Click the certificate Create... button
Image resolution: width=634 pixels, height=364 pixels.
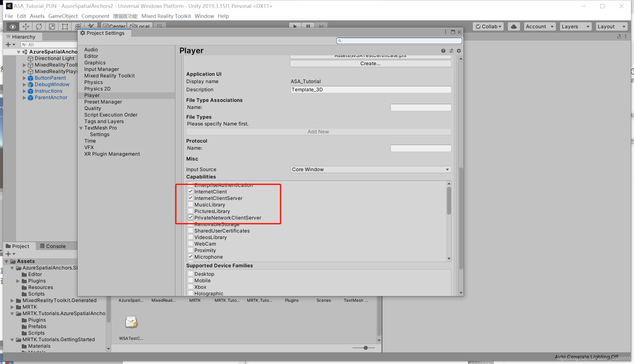tap(370, 63)
